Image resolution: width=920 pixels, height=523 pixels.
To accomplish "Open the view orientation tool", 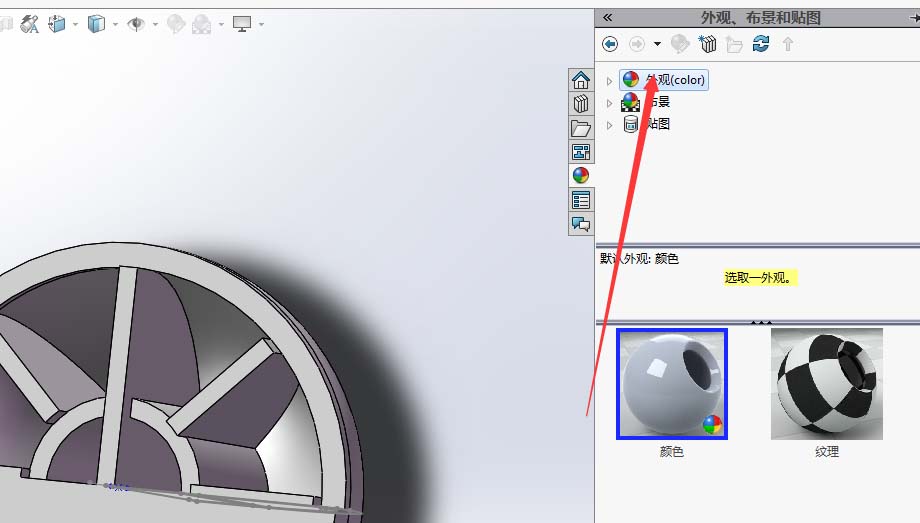I will click(57, 24).
